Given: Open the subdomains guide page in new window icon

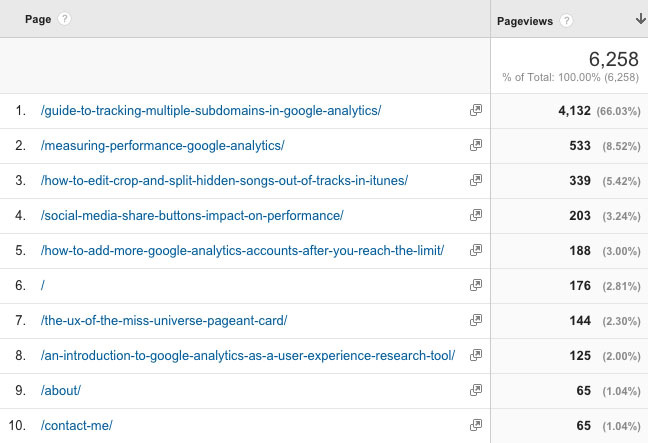Looking at the screenshot, I should click(x=476, y=110).
